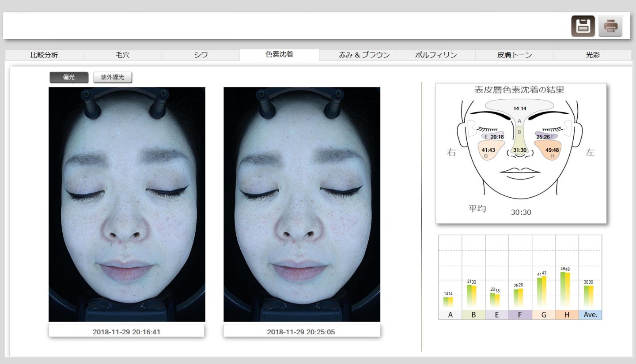Click column label E in bar chart
Image resolution: width=636 pixels, height=364 pixels.
click(x=497, y=315)
